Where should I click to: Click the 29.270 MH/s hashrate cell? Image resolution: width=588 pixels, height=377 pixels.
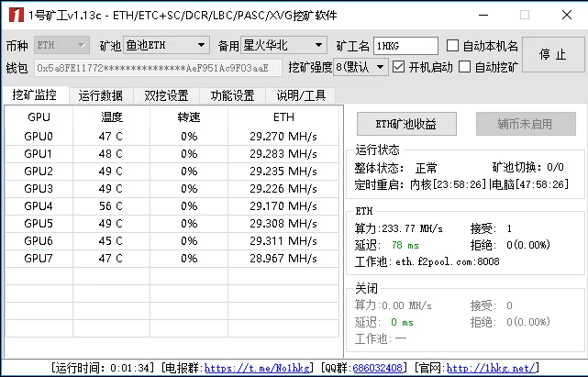[283, 136]
